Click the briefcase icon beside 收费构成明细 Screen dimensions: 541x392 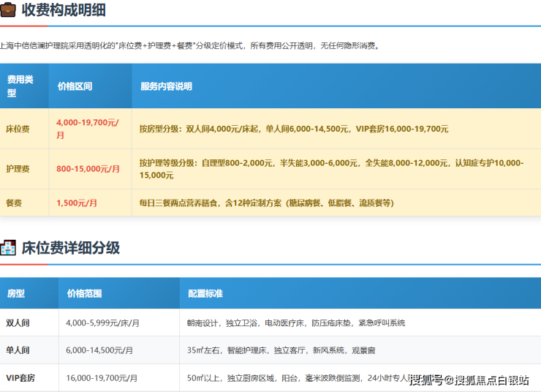coord(8,12)
